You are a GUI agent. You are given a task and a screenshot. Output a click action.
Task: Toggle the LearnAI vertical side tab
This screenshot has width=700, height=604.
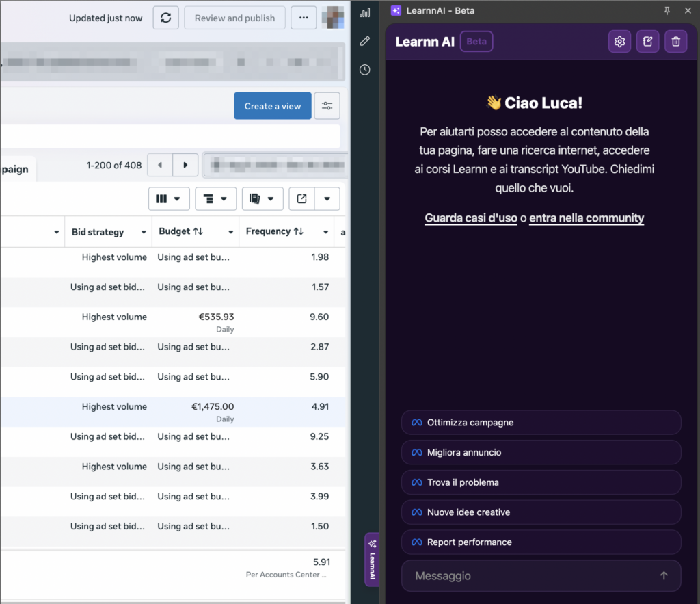point(372,560)
